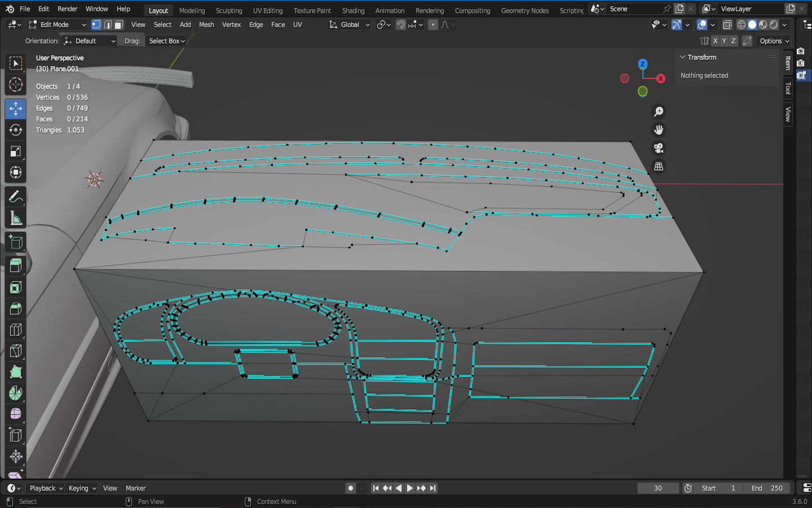Toggle Z-axis mirror

733,41
